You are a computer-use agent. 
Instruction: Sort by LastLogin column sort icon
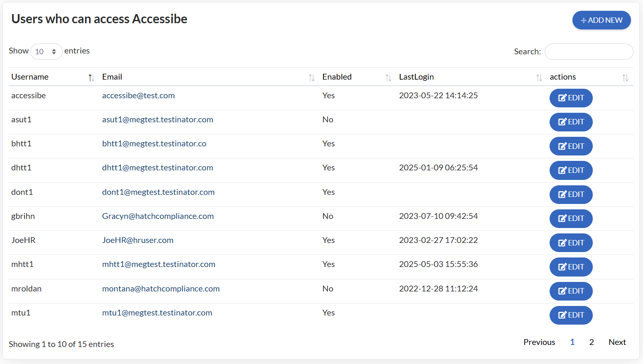click(x=539, y=78)
